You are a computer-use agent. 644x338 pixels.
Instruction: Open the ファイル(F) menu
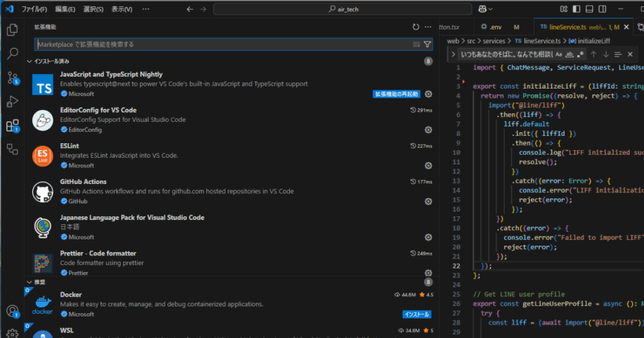pos(34,9)
